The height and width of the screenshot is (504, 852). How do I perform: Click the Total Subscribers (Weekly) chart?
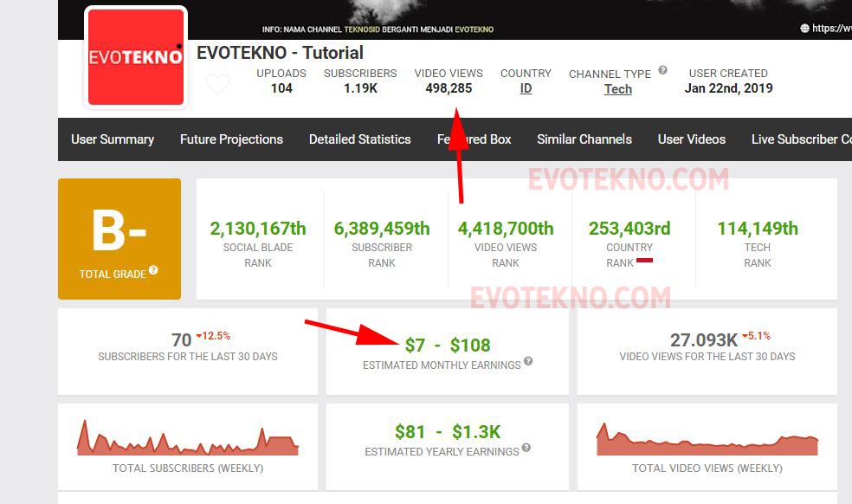(188, 437)
